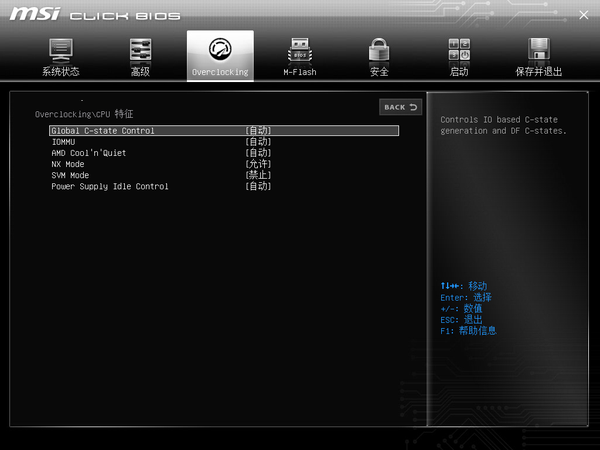Select the NX Mode setting label
The image size is (600, 450).
[x=68, y=164]
